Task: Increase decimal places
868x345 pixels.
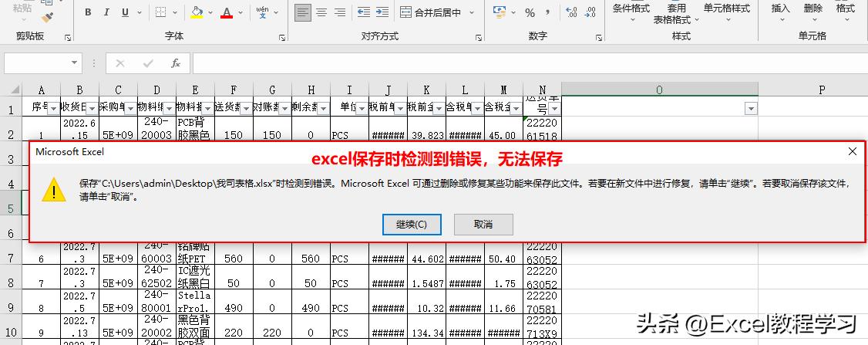Action: (x=573, y=12)
